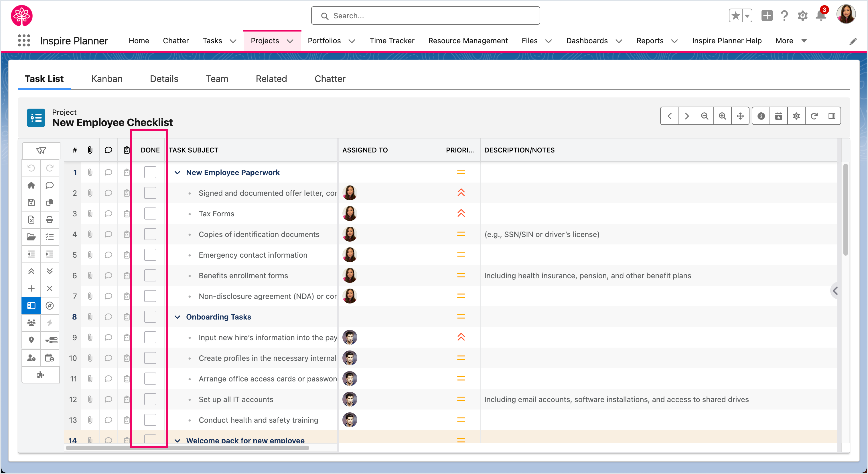Click the team people icon
868x474 pixels.
click(x=31, y=323)
